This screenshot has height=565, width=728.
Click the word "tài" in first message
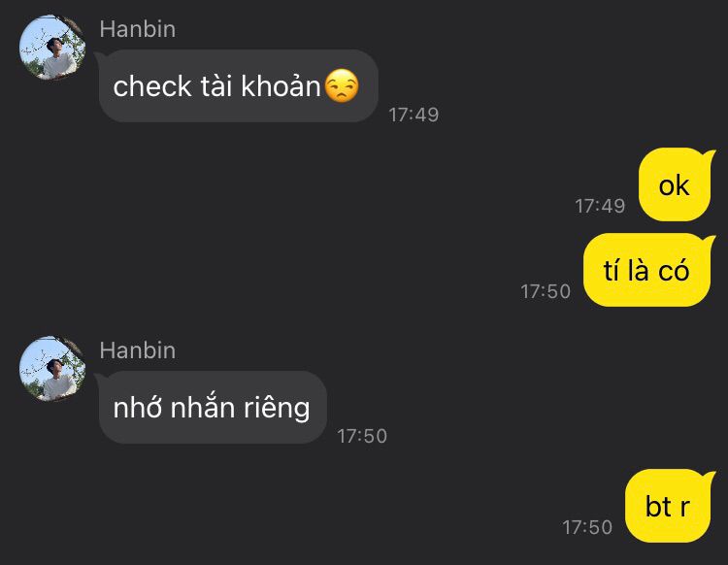(x=216, y=85)
